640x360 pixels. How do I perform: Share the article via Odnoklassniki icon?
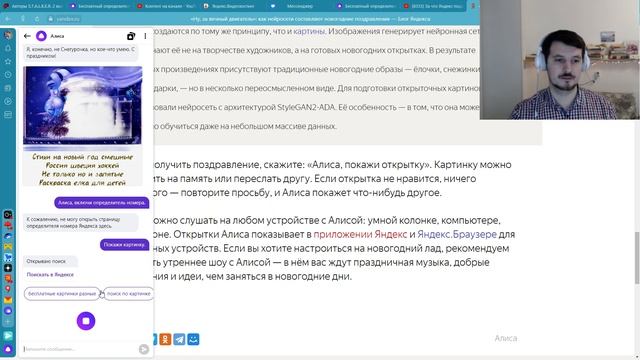pyautogui.click(x=165, y=339)
